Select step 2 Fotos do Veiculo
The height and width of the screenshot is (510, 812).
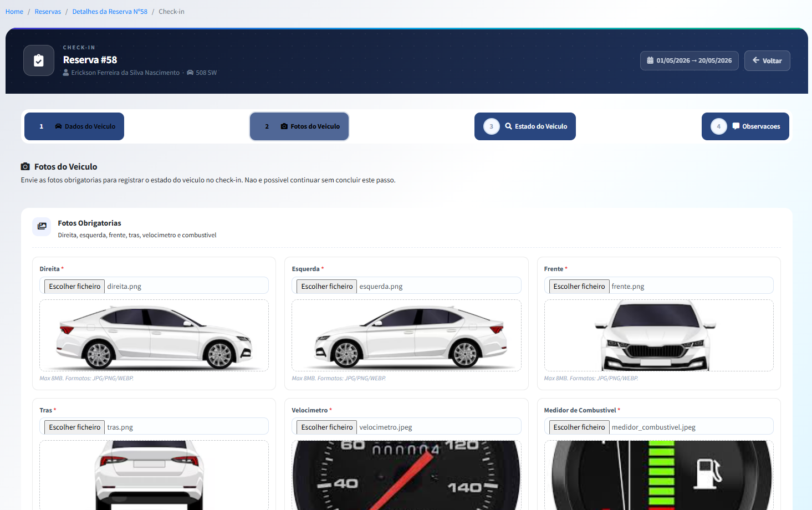(x=299, y=126)
